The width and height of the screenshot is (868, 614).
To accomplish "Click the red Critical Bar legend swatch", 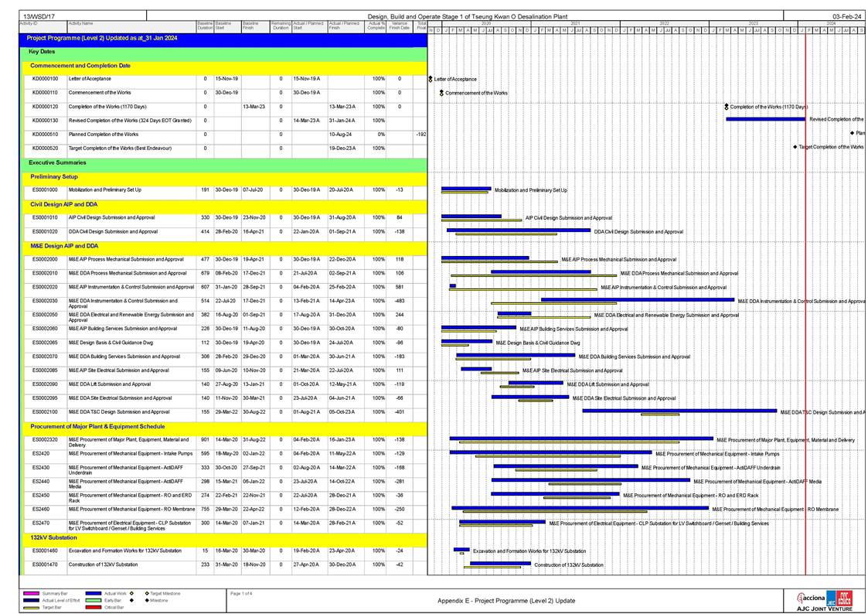I will click(115, 607).
